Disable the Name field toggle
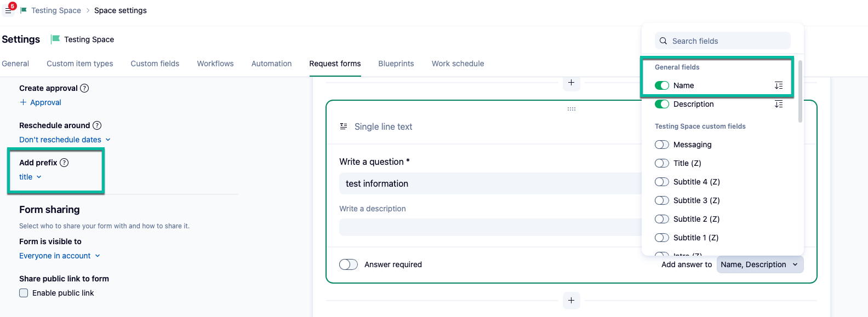 pos(662,85)
